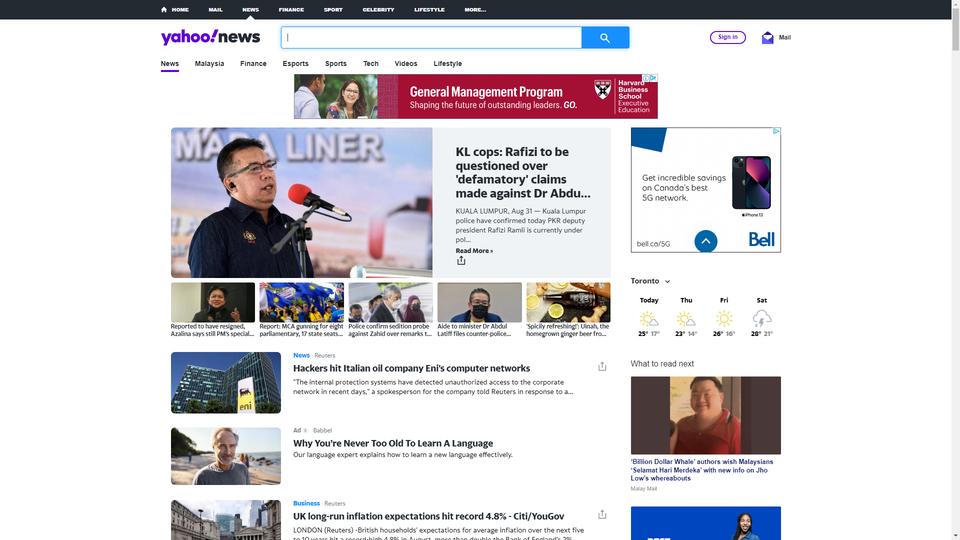The image size is (960, 540).
Task: Open the Sports section tab
Action: [x=336, y=64]
